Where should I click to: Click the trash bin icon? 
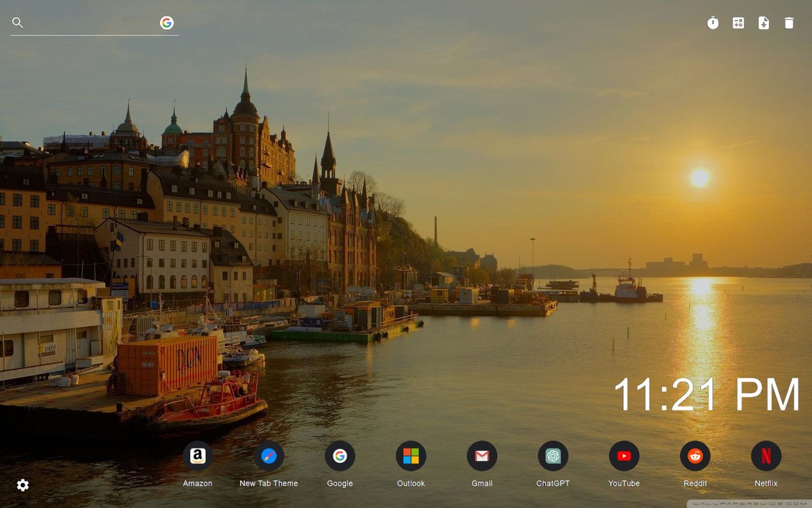coord(789,23)
